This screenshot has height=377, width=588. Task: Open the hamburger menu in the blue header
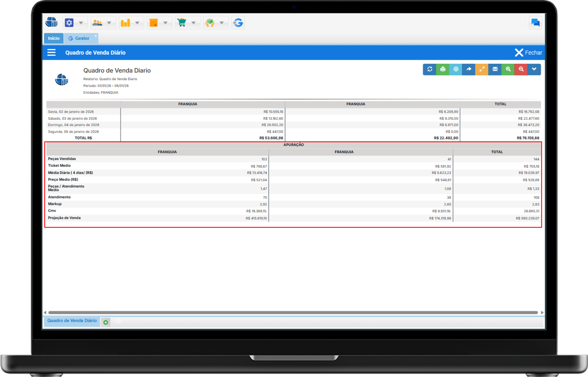coord(51,53)
